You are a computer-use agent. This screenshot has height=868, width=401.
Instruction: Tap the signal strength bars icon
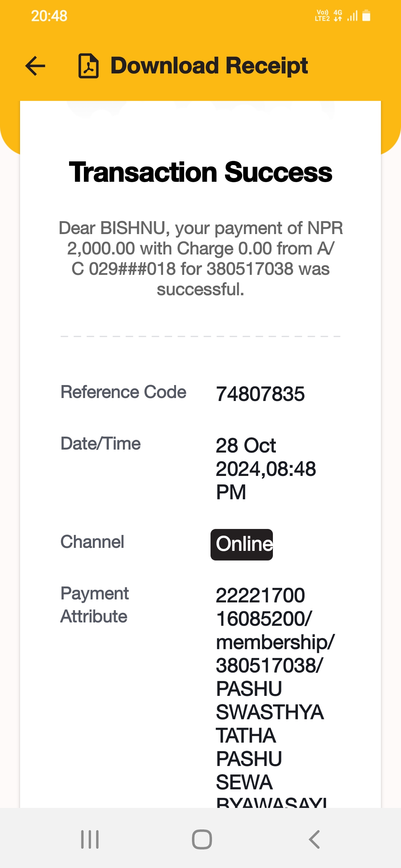pyautogui.click(x=352, y=16)
